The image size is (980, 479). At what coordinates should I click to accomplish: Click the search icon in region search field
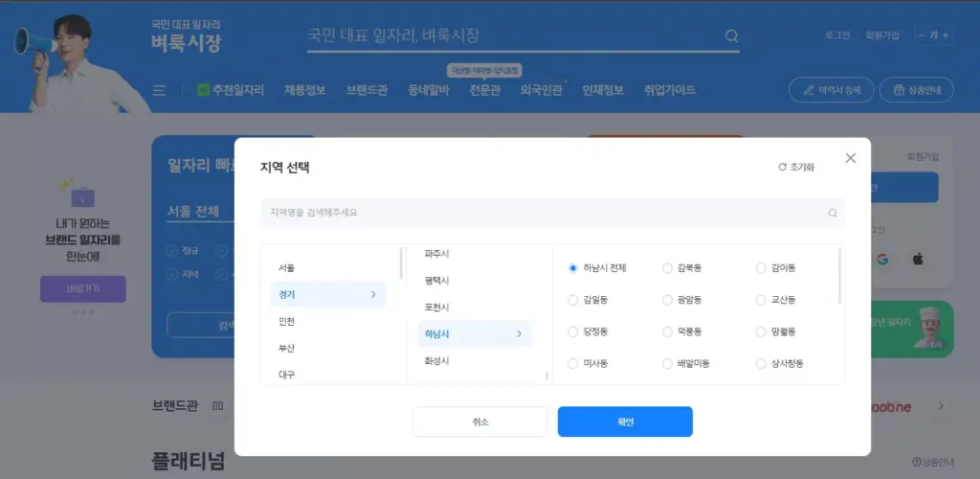coord(833,213)
